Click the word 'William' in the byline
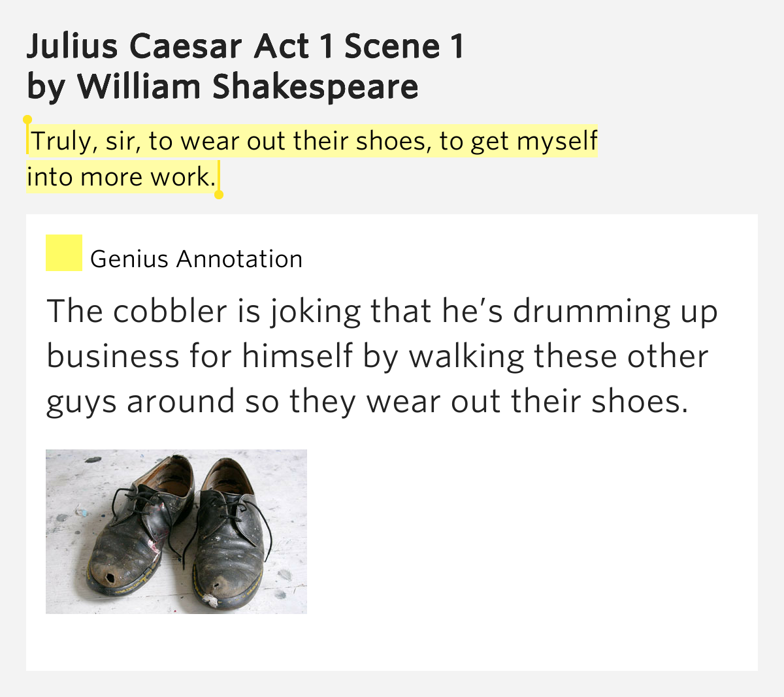 point(139,86)
